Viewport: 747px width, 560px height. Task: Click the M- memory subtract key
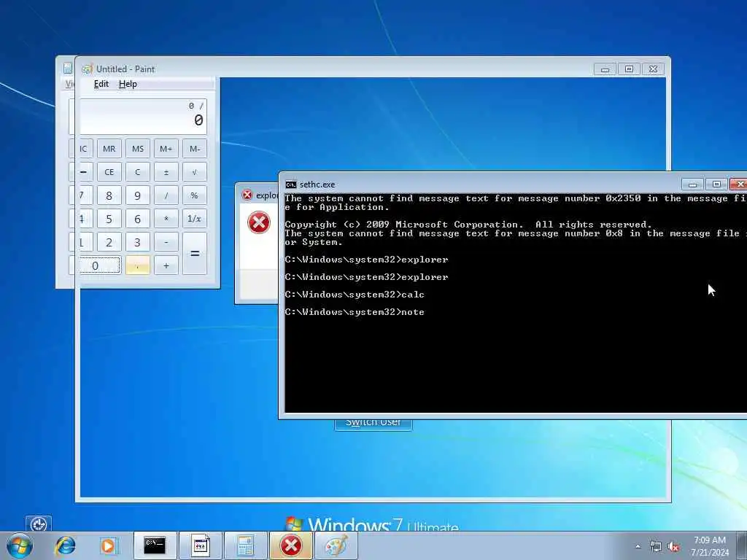(x=195, y=149)
